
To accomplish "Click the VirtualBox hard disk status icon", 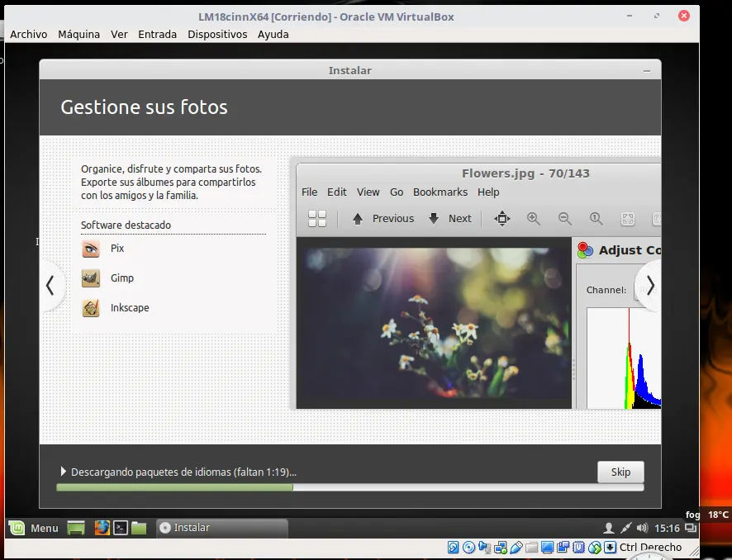I will [453, 548].
